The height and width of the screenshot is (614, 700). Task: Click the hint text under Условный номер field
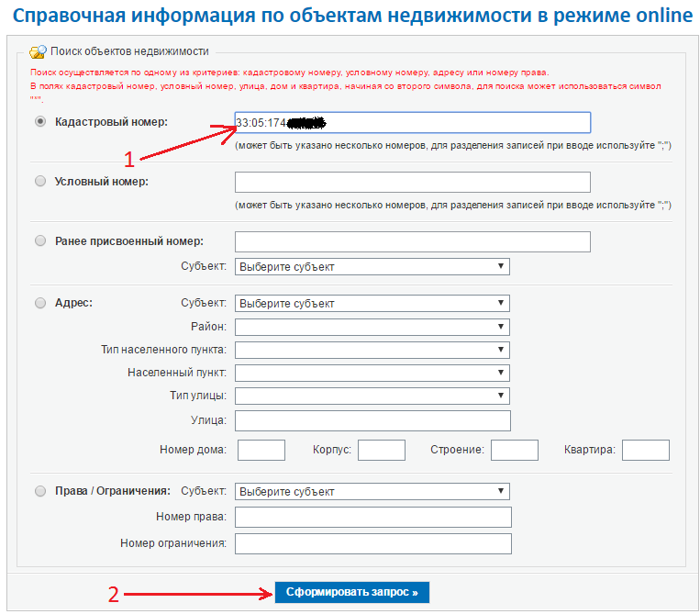(x=453, y=205)
